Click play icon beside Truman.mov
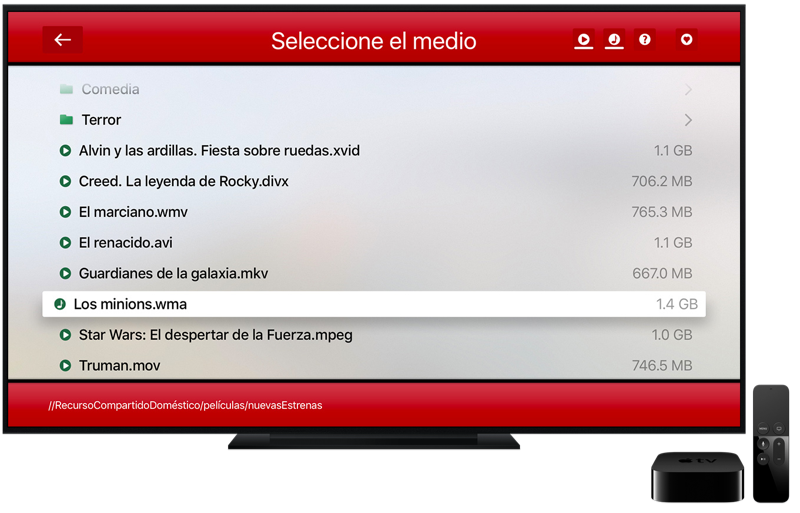 tap(66, 366)
